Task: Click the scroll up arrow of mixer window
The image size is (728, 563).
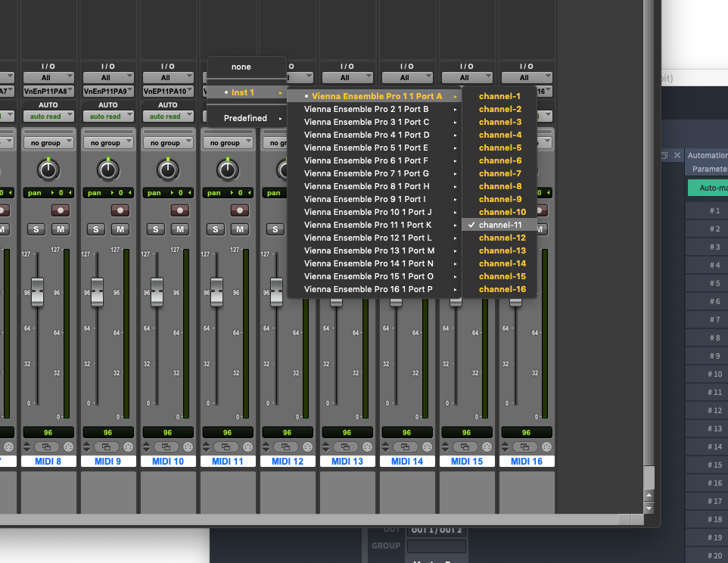Action: 649,495
